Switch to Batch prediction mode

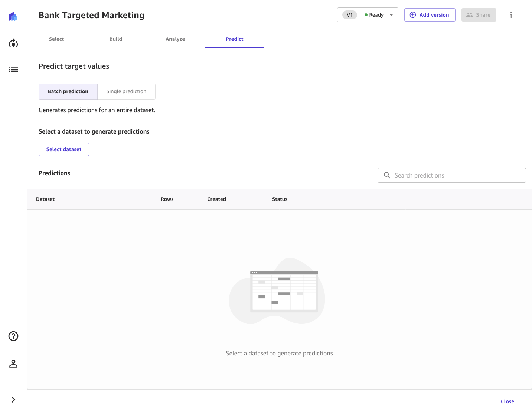tap(68, 91)
